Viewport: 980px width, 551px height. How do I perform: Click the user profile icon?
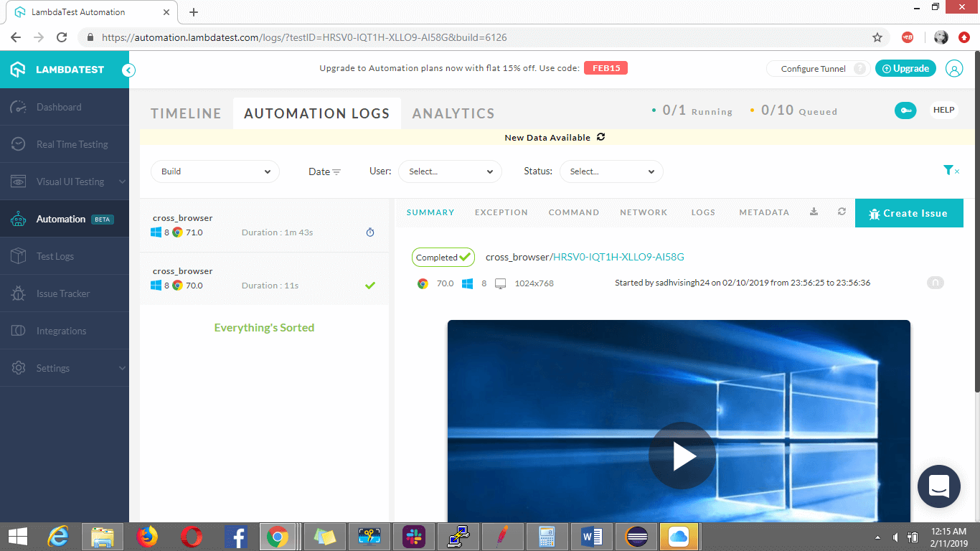954,69
